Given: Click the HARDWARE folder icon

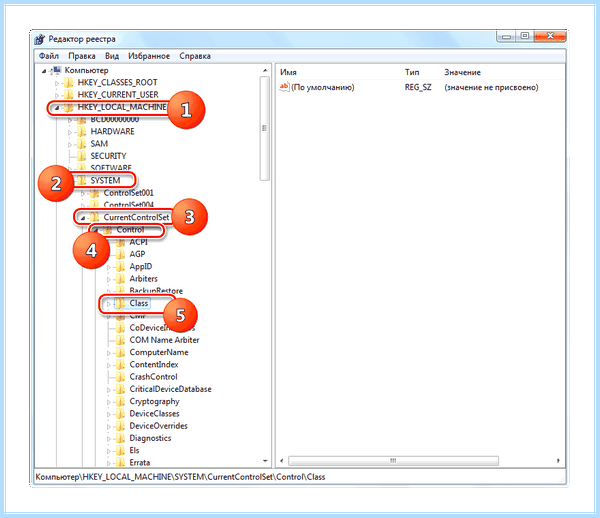Looking at the screenshot, I should click(x=82, y=132).
